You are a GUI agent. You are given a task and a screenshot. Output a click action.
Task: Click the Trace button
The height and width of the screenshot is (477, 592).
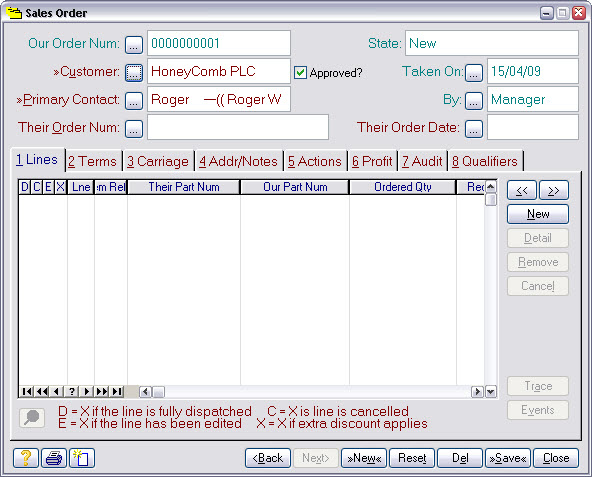click(538, 386)
